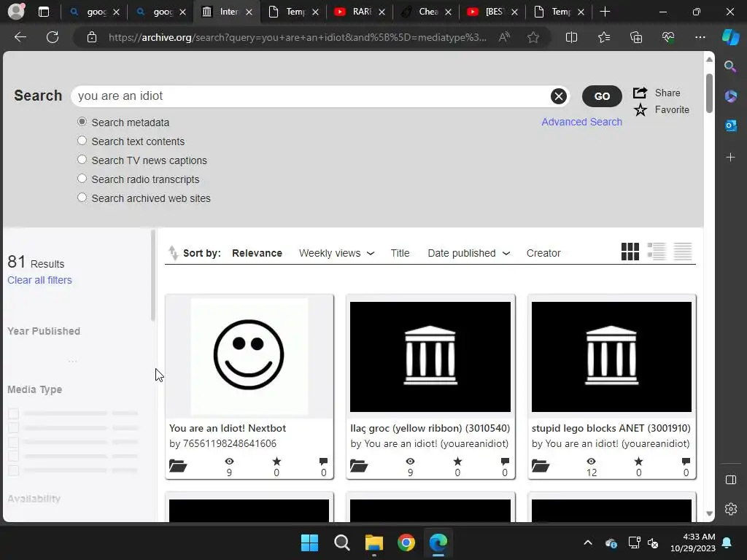Click page vertical scrollbar thumb
The width and height of the screenshot is (747, 560).
709,93
